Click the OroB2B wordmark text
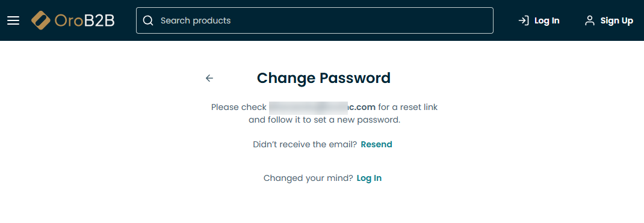 coord(84,20)
